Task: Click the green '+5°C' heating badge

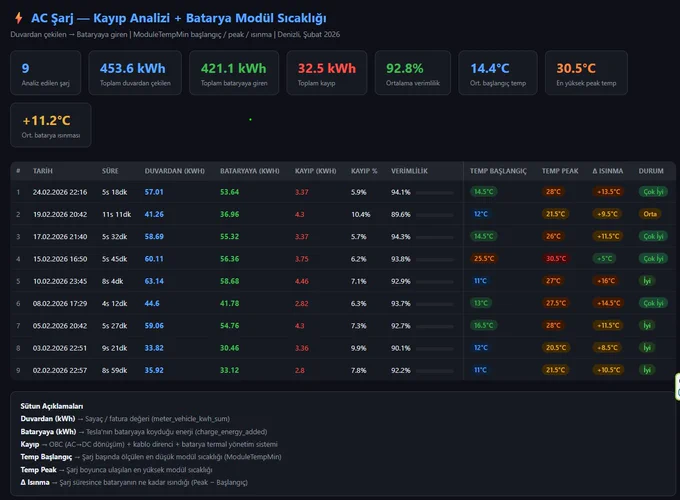Action: coord(605,258)
